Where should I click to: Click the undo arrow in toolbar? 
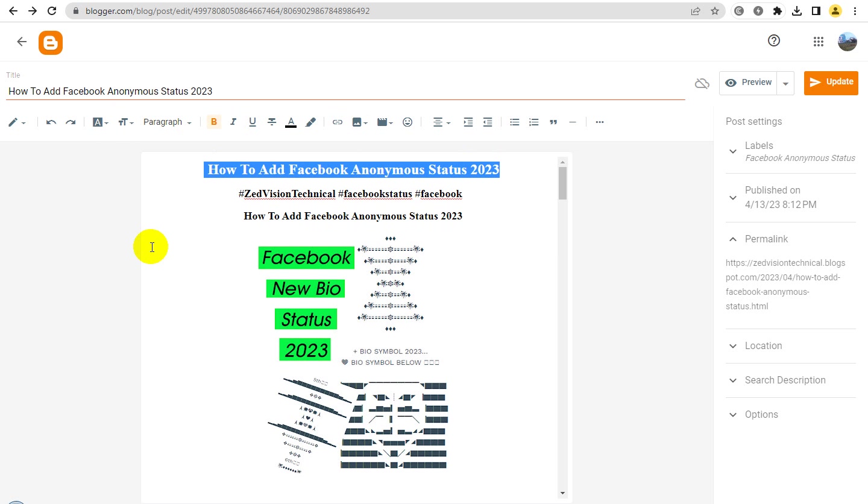click(51, 122)
